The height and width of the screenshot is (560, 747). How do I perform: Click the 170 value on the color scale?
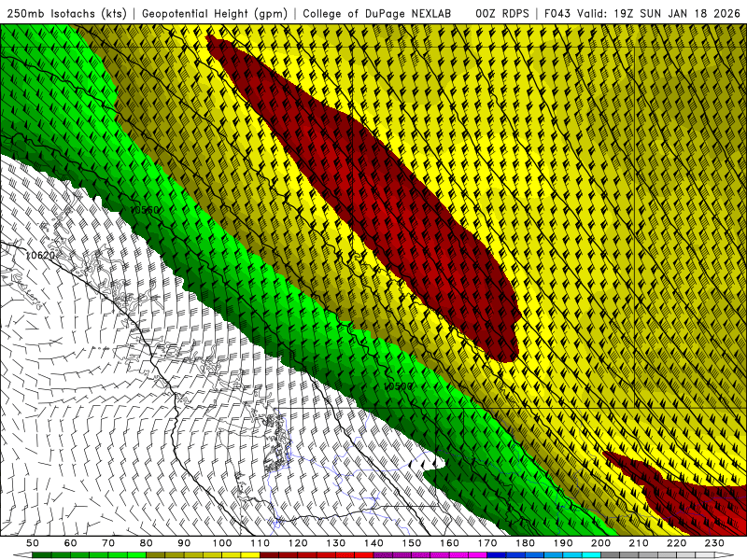click(487, 543)
